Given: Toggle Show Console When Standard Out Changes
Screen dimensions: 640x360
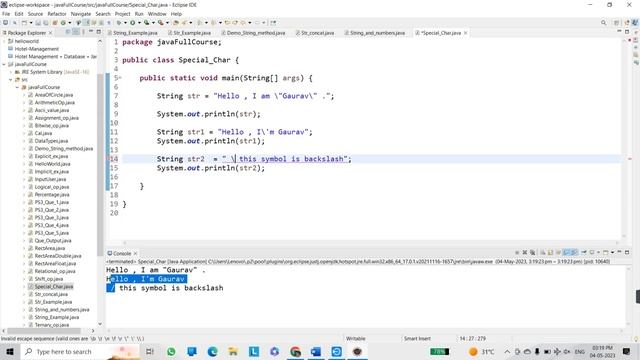Looking at the screenshot, I should (566, 253).
